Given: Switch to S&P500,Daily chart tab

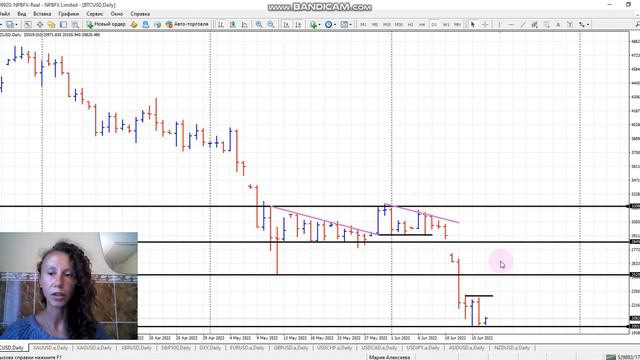Looking at the screenshot, I should (x=176, y=348).
